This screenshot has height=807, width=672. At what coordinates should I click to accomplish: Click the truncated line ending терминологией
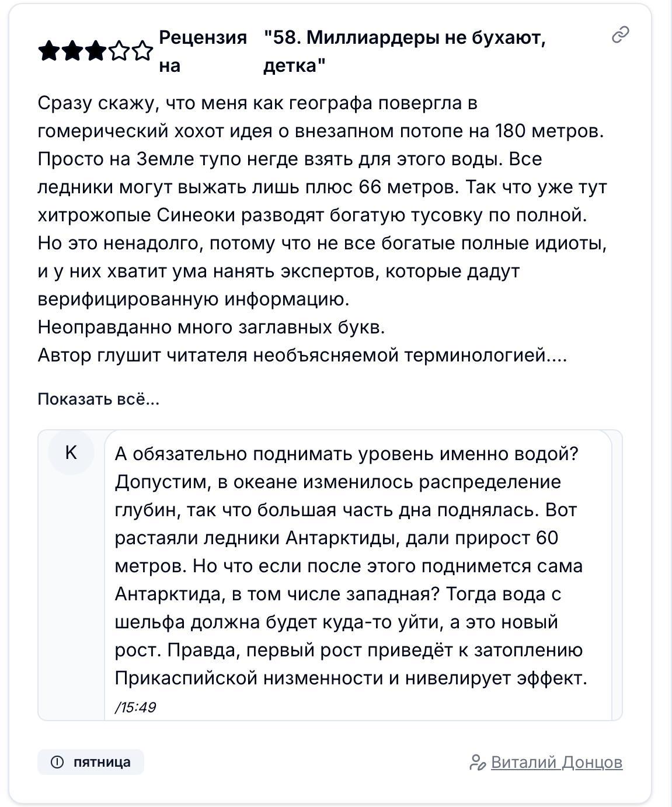click(302, 355)
